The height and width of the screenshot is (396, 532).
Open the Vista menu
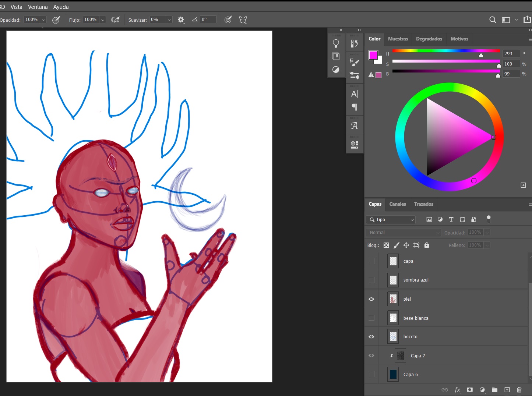click(x=16, y=7)
